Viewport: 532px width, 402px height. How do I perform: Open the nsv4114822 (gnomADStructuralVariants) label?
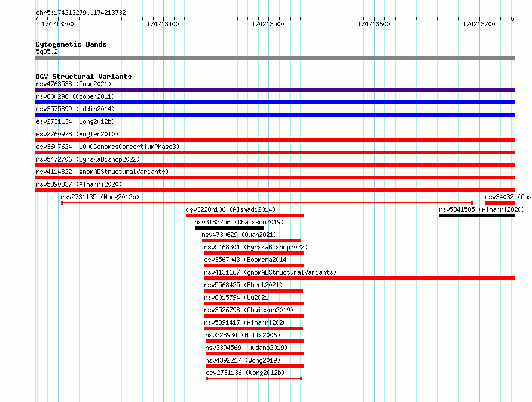[x=102, y=172]
